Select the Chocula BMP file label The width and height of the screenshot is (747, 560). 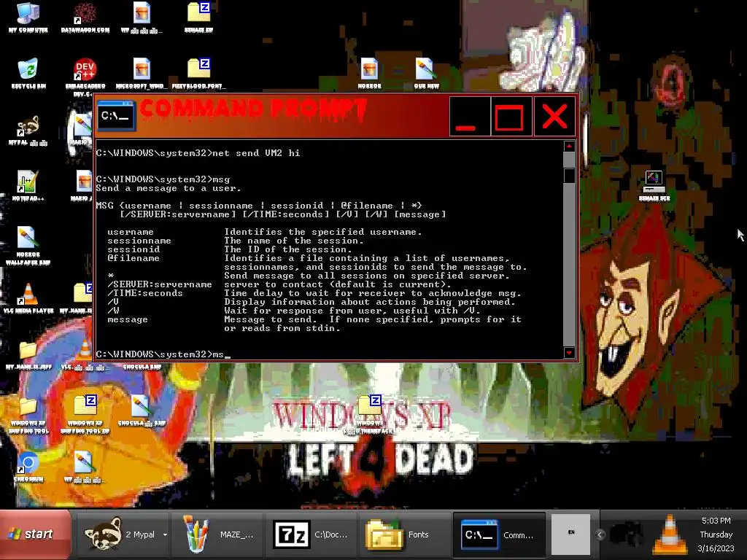point(142,367)
